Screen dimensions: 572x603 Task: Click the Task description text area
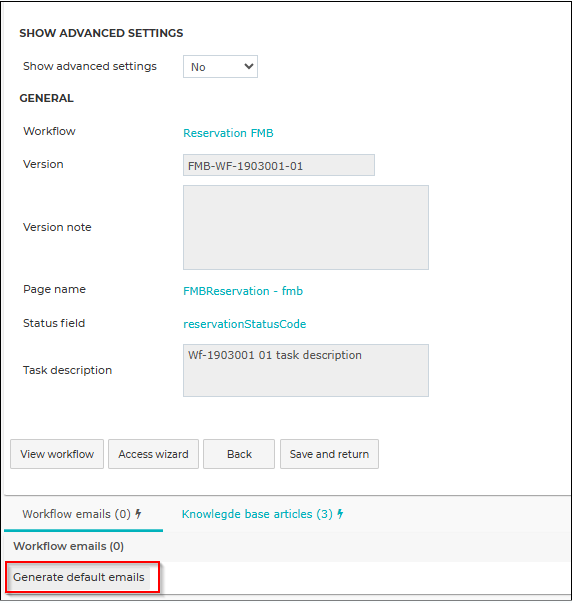[x=306, y=370]
